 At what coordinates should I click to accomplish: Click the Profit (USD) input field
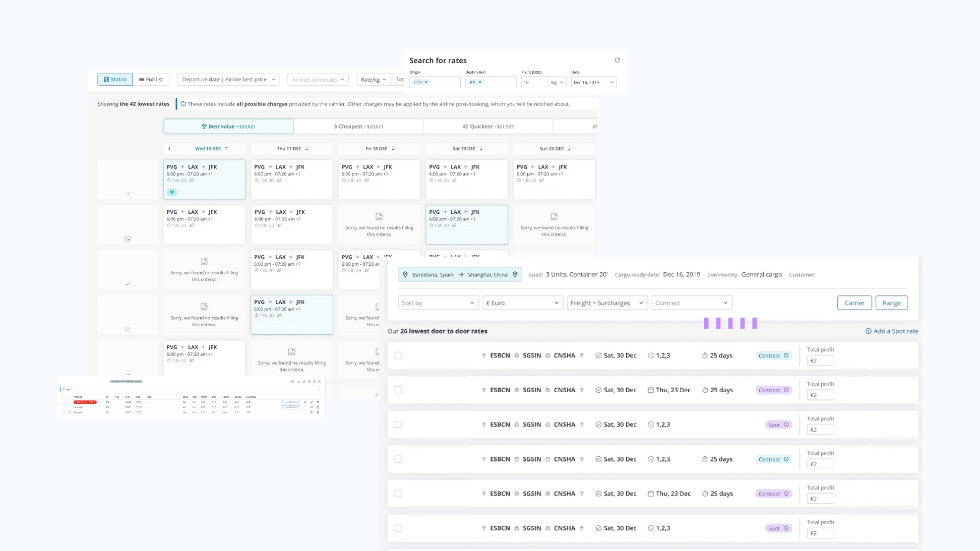click(x=534, y=82)
